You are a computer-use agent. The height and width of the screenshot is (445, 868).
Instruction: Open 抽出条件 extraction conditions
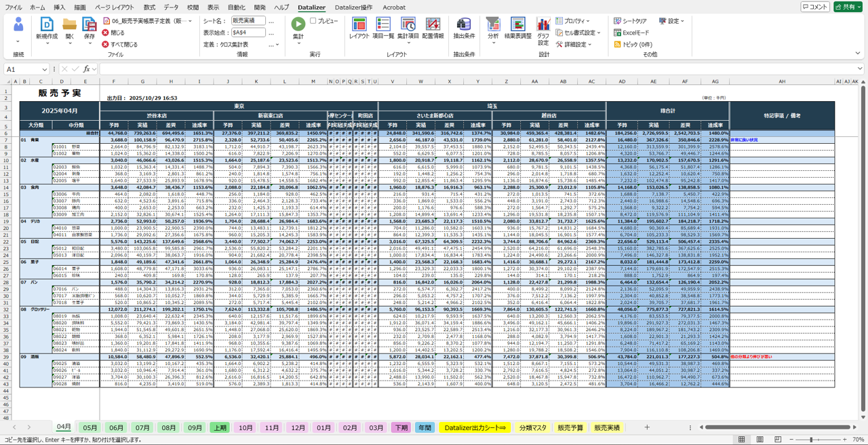point(464,26)
